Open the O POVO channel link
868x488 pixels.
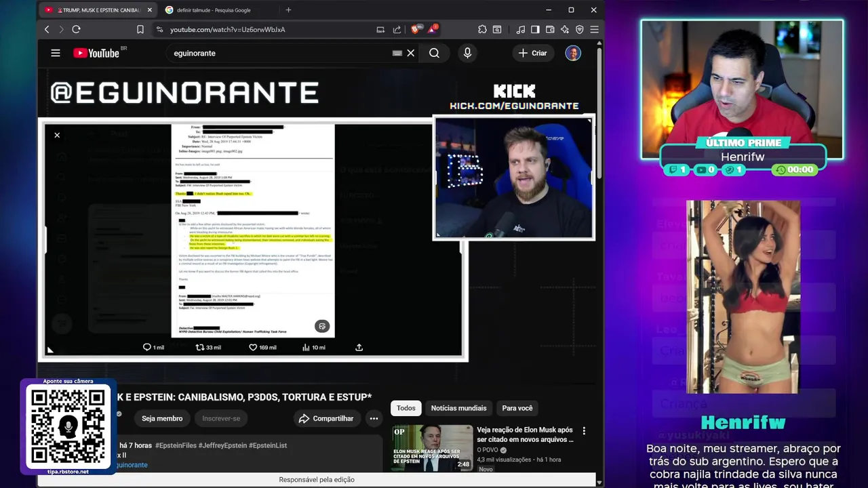point(488,449)
